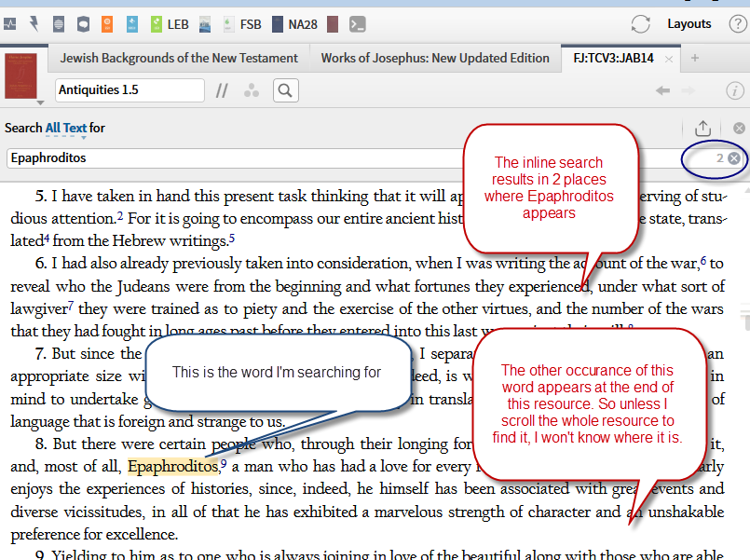Viewport: 750px width, 560px height.
Task: Select the FJ:TCV3:JAB14 tab
Action: point(613,59)
